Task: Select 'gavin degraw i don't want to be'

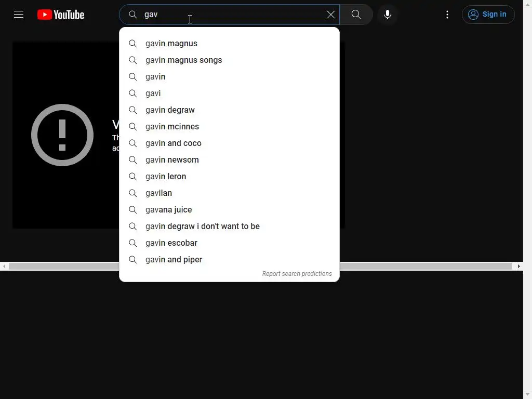Action: pyautogui.click(x=229, y=227)
